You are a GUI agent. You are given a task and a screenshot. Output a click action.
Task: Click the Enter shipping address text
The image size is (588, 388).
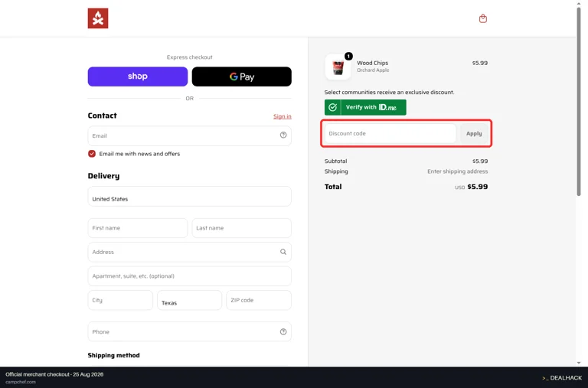pyautogui.click(x=458, y=171)
